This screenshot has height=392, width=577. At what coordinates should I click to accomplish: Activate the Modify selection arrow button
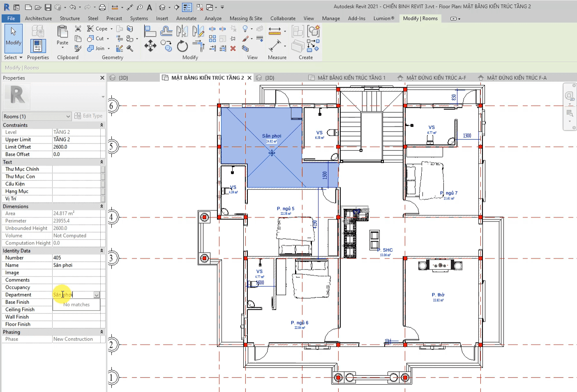point(14,38)
